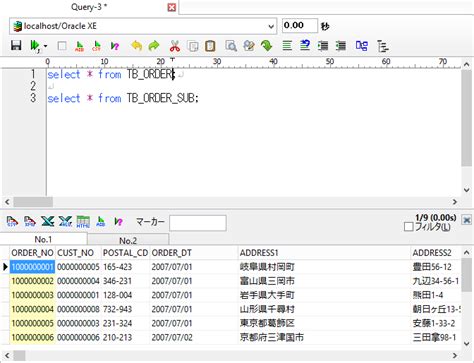Open Find with the magnifier icon
This screenshot has height=363, width=474.
pos(231,46)
